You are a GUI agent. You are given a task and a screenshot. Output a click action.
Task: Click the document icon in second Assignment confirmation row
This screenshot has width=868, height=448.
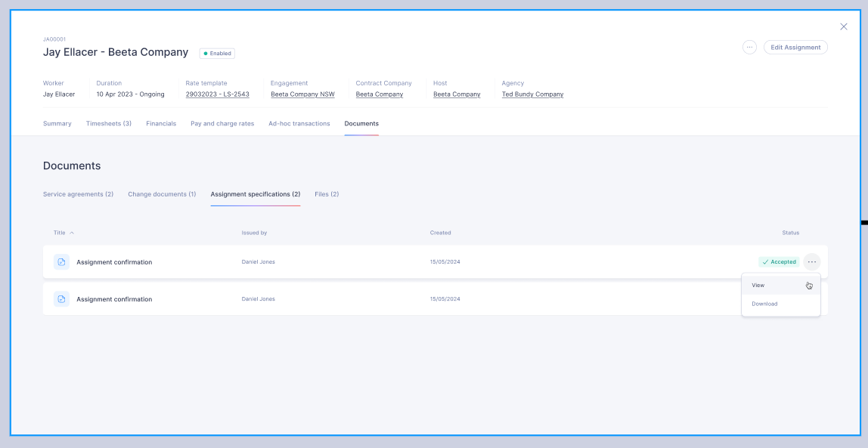[61, 299]
